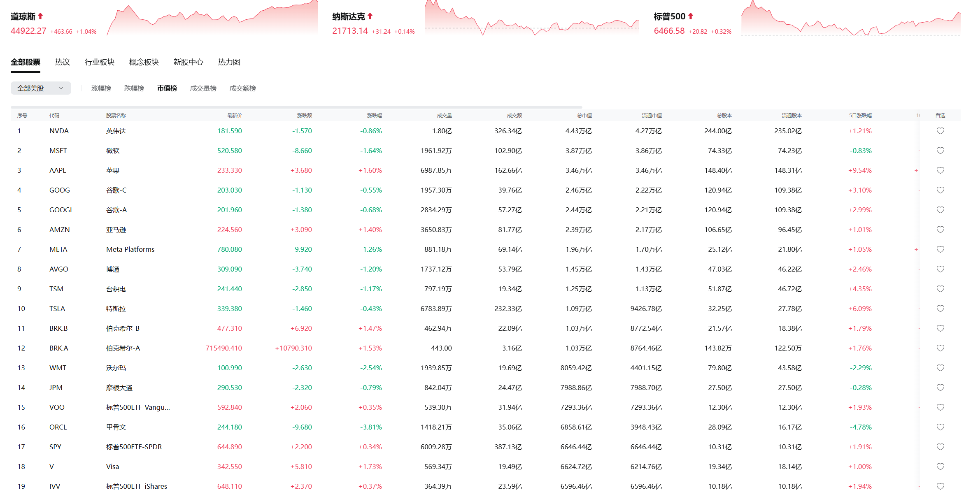Image resolution: width=980 pixels, height=490 pixels.
Task: Sort by 最新价 column header
Action: 235,116
